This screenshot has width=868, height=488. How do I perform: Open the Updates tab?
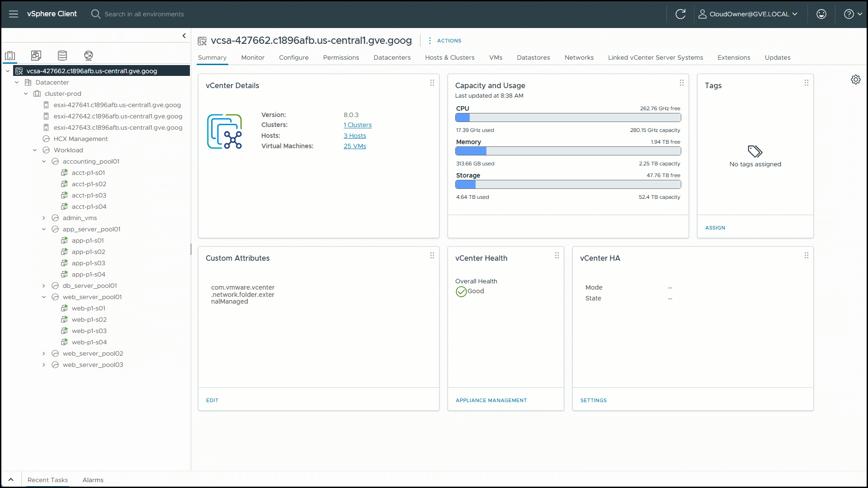coord(778,57)
